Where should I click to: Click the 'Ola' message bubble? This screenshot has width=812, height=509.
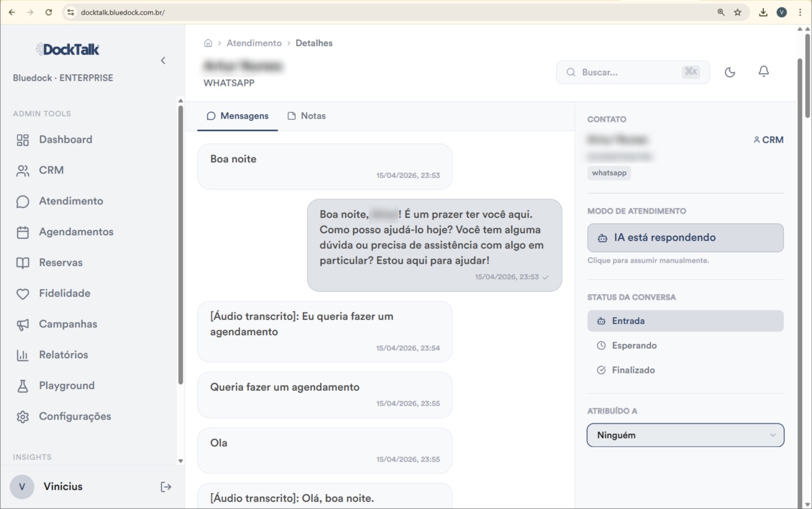[325, 451]
